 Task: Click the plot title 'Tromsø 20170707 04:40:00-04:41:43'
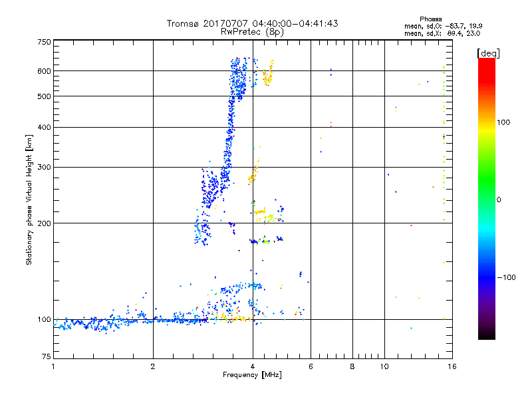252,23
